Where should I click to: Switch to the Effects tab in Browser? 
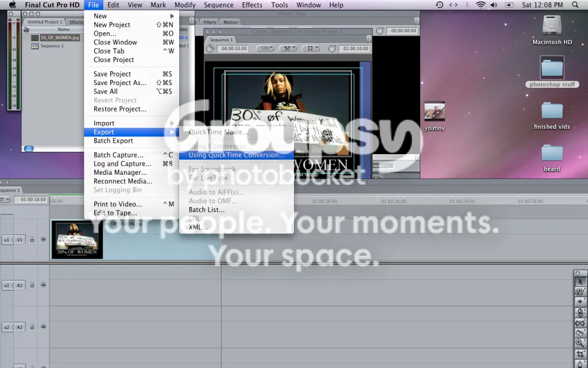[x=76, y=22]
